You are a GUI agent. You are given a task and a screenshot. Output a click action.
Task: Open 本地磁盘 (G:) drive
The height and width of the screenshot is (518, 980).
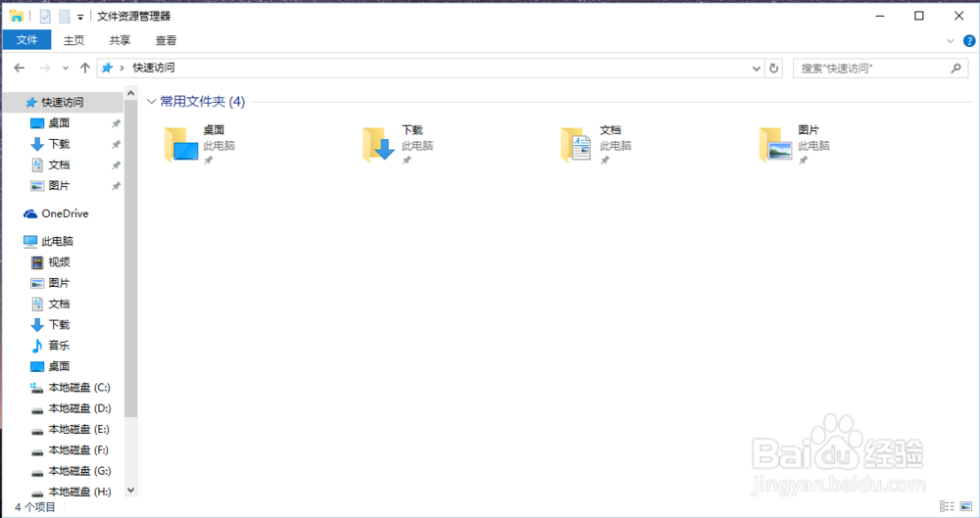[x=79, y=471]
